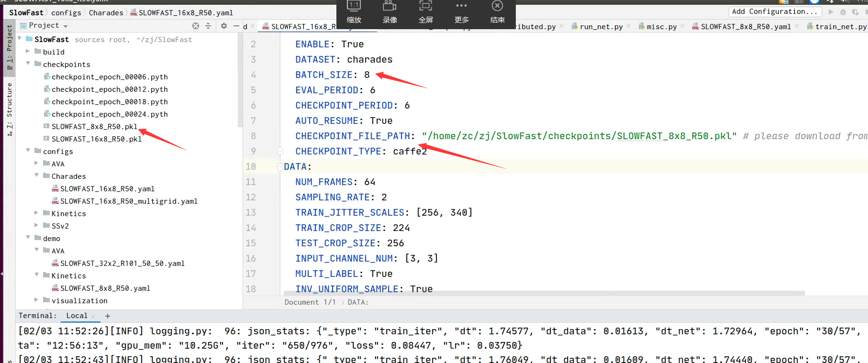This screenshot has height=363, width=868.
Task: Collapse the SlowFast root folder
Action: pos(20,38)
